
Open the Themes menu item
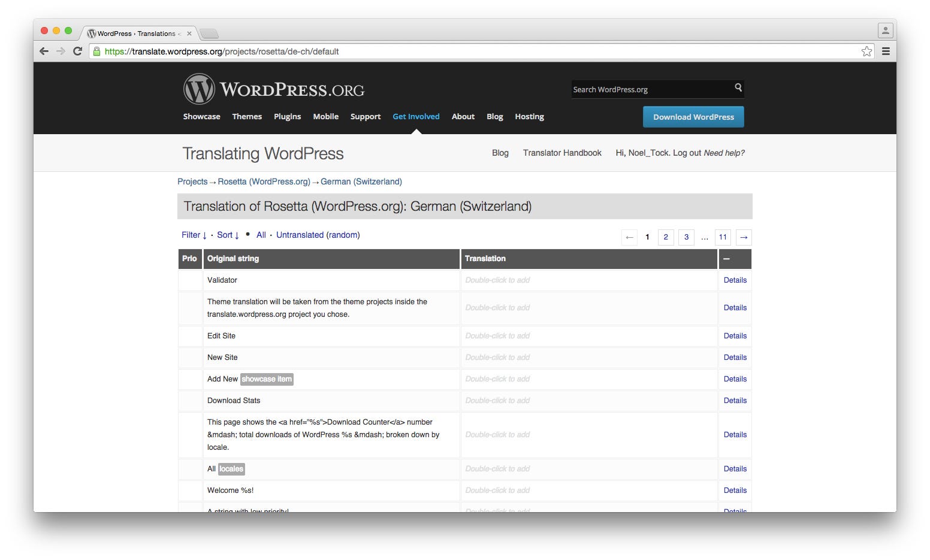click(247, 116)
